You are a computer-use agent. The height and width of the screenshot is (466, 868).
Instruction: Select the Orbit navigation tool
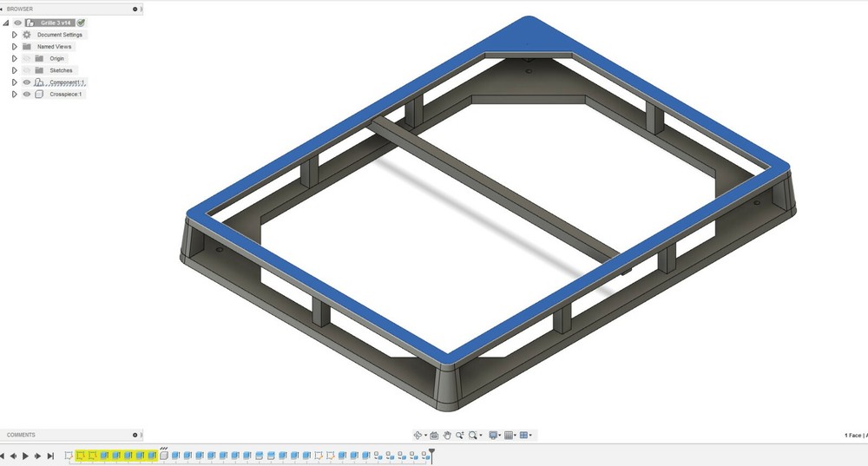418,435
